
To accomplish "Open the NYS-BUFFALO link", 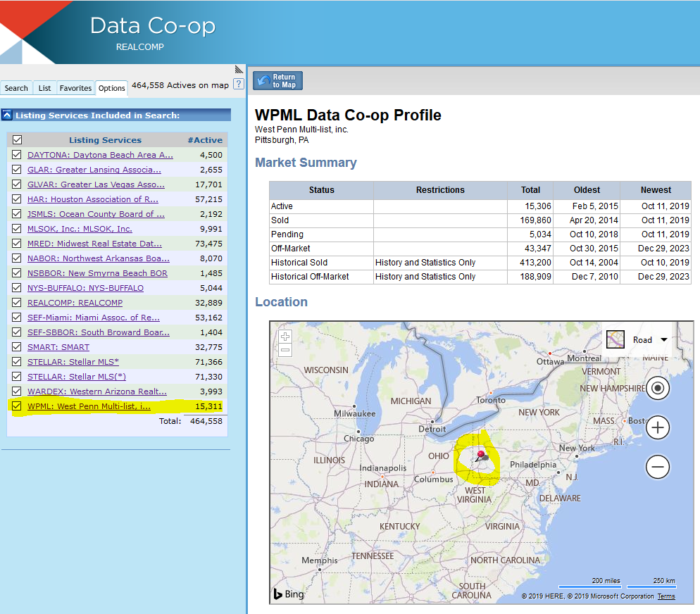I will pos(85,288).
